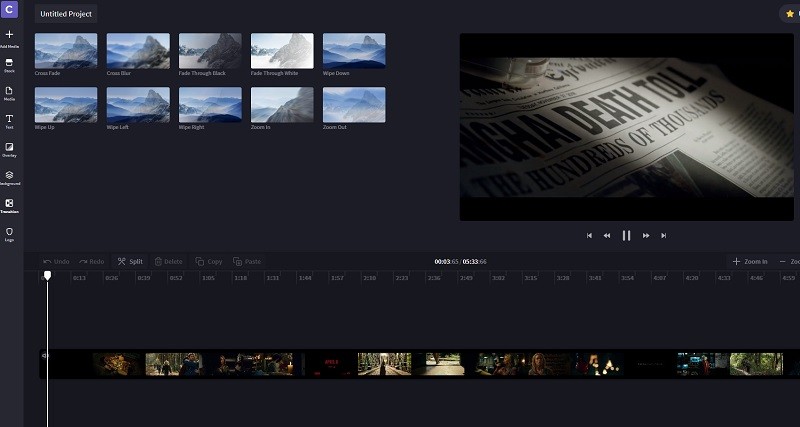Split the clip at playhead

(x=130, y=261)
